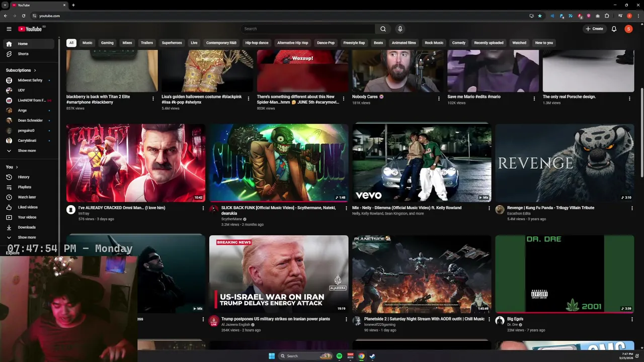Play the Planetside 2 stream thumbnail
This screenshot has height=362, width=644.
pyautogui.click(x=422, y=274)
